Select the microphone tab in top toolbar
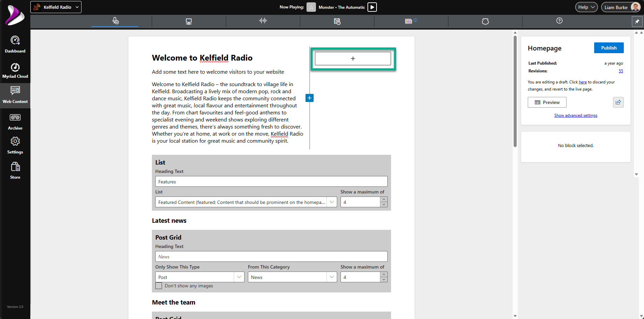 tap(115, 21)
